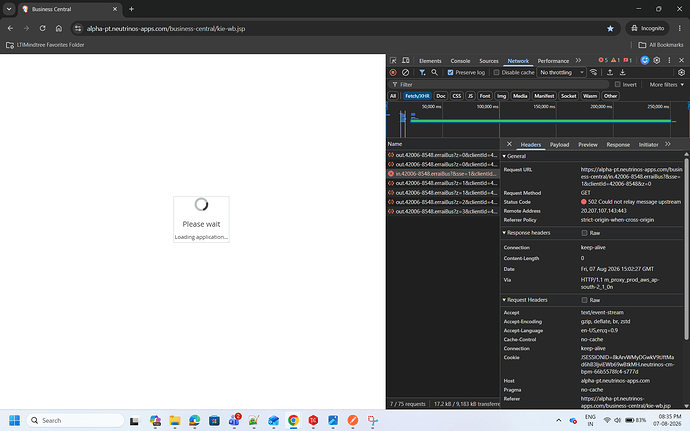This screenshot has width=690, height=431.
Task: Open DevTools settings gear
Action: 657,60
